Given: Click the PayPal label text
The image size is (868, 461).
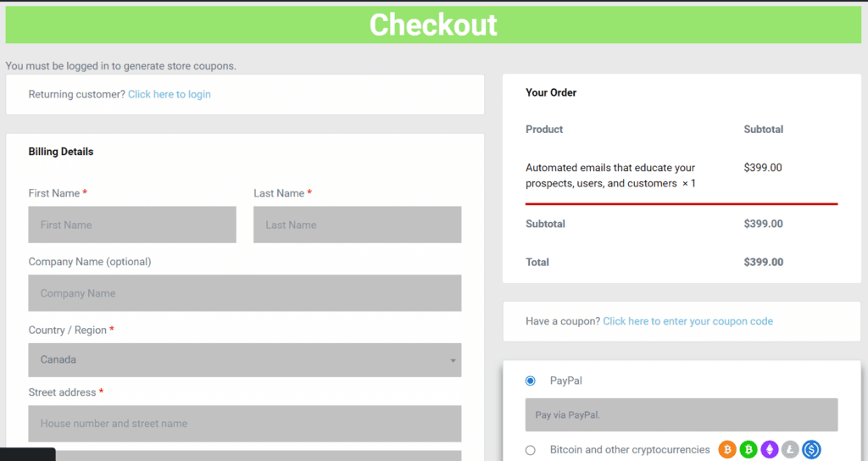Looking at the screenshot, I should 565,380.
